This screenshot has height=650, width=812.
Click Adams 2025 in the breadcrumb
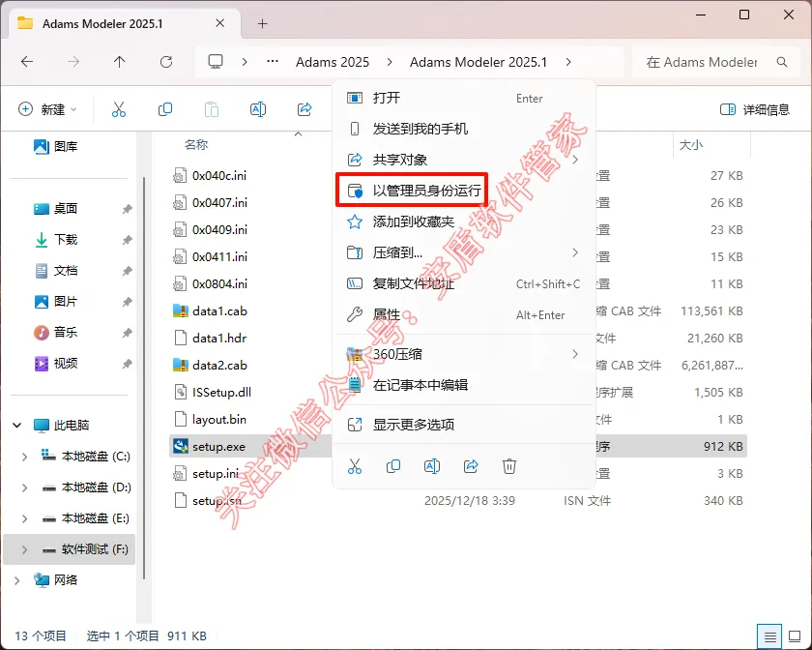[333, 62]
